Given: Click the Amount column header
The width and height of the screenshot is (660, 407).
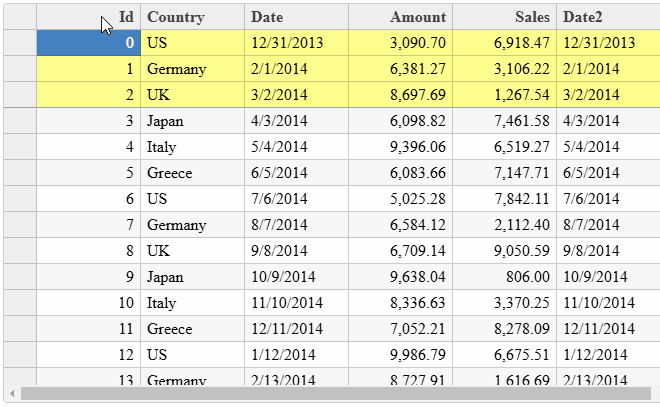Looking at the screenshot, I should coord(400,17).
